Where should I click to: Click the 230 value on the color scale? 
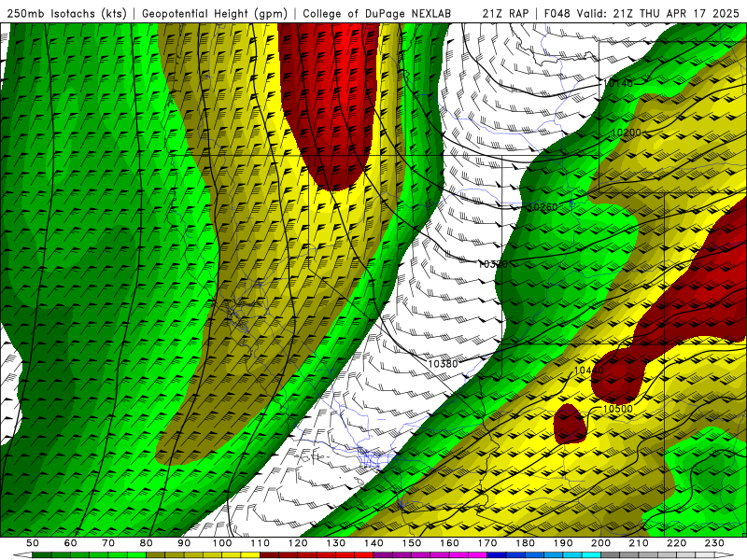[714, 543]
